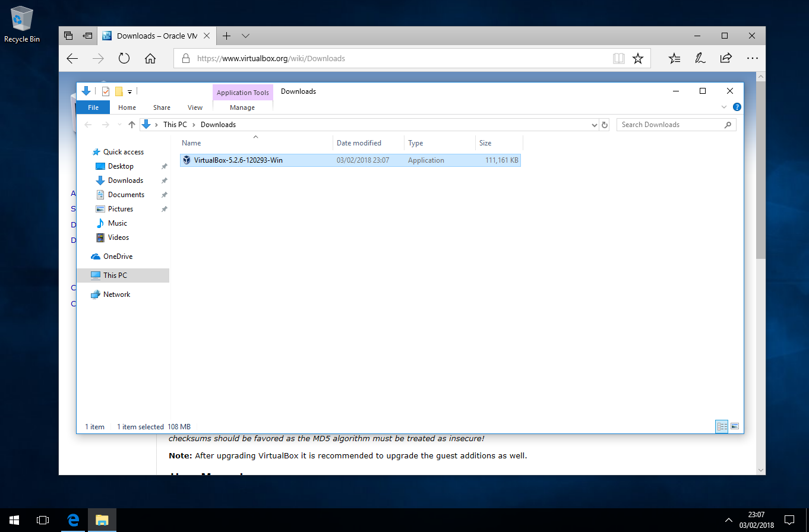The width and height of the screenshot is (809, 532).
Task: Click Explorer up one level arrow
Action: pos(132,125)
